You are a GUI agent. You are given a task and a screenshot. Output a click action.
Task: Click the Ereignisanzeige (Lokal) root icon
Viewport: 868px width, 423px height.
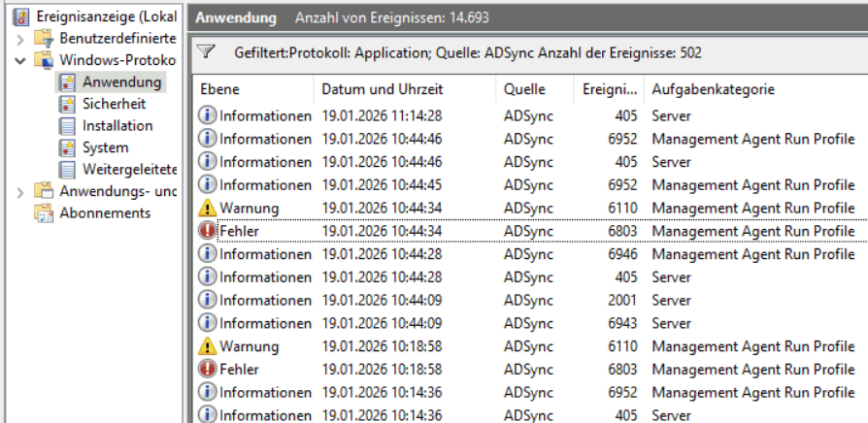click(19, 16)
